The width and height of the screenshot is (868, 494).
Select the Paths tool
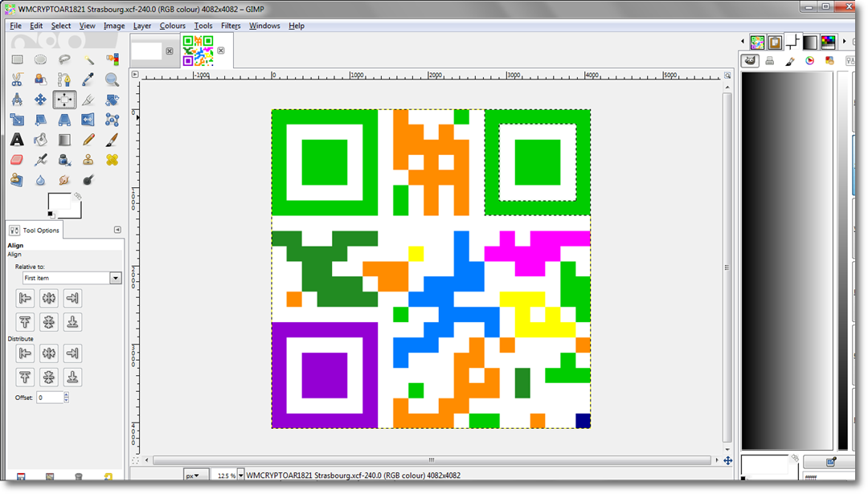(x=64, y=80)
